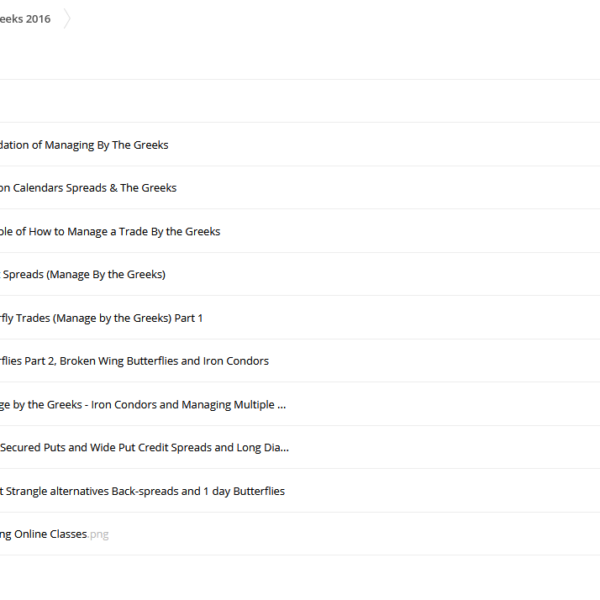Image resolution: width=600 pixels, height=600 pixels.
Task: Open 'dation of Managing By The Greeks' item
Action: [x=84, y=145]
